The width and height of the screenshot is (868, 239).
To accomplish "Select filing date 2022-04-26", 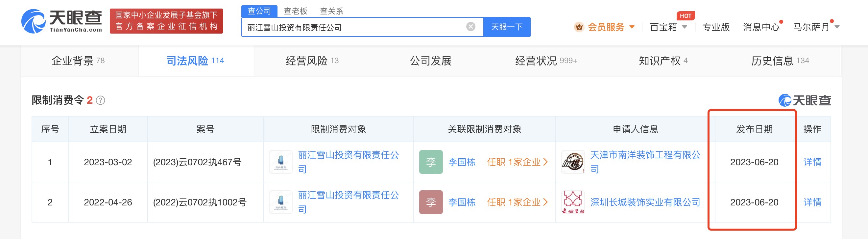I will pyautogui.click(x=108, y=202).
